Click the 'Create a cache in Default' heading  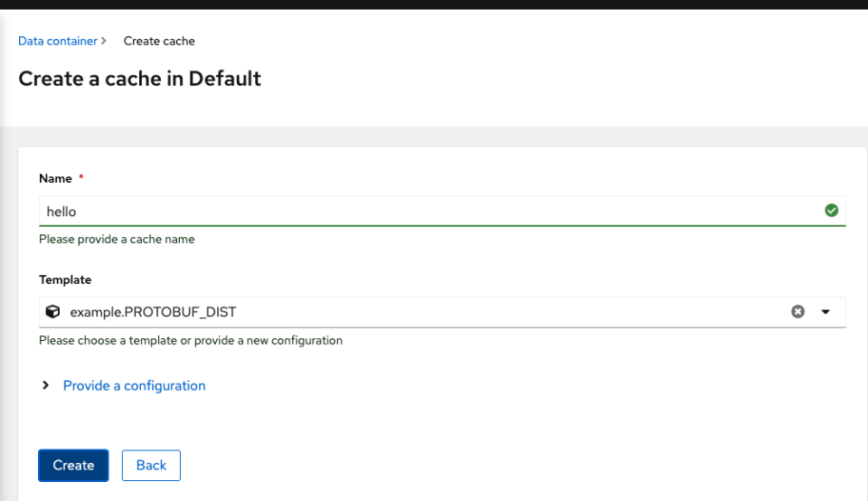pos(139,79)
